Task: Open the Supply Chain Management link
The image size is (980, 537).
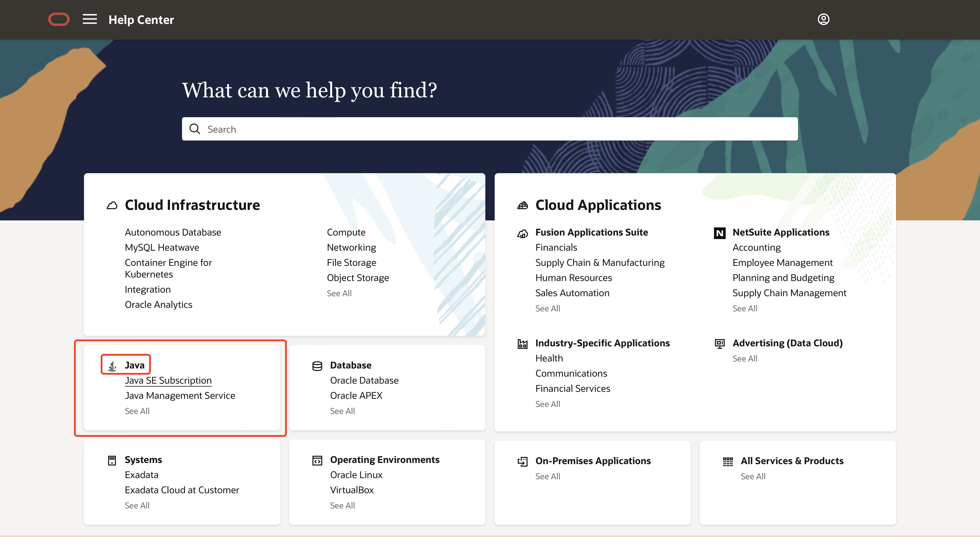Action: [789, 293]
